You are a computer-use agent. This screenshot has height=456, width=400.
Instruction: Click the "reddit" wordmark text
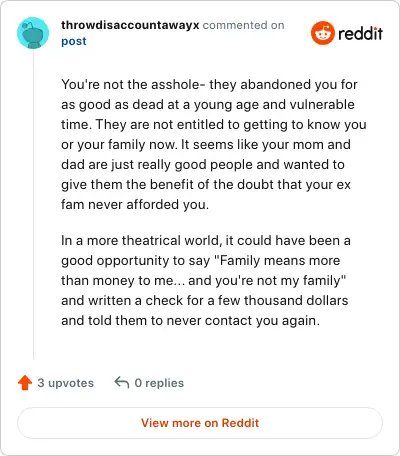(x=360, y=33)
